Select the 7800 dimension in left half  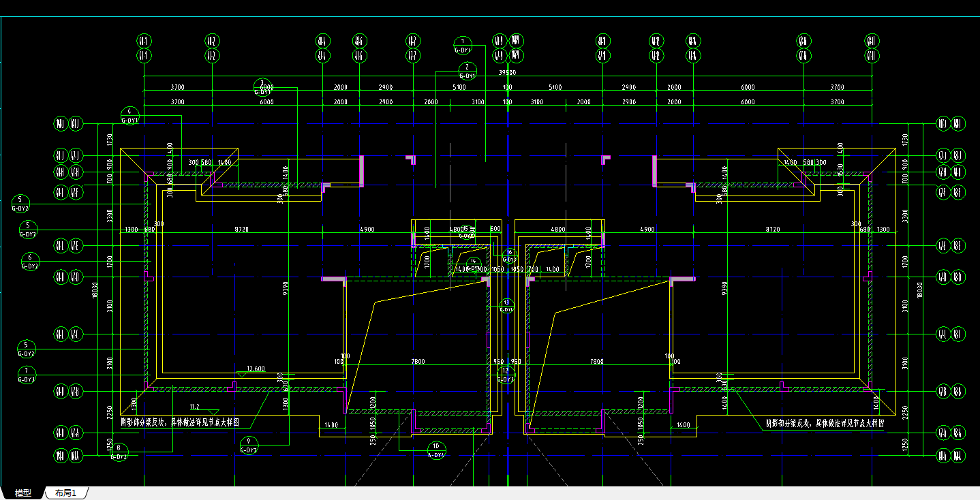coord(418,361)
